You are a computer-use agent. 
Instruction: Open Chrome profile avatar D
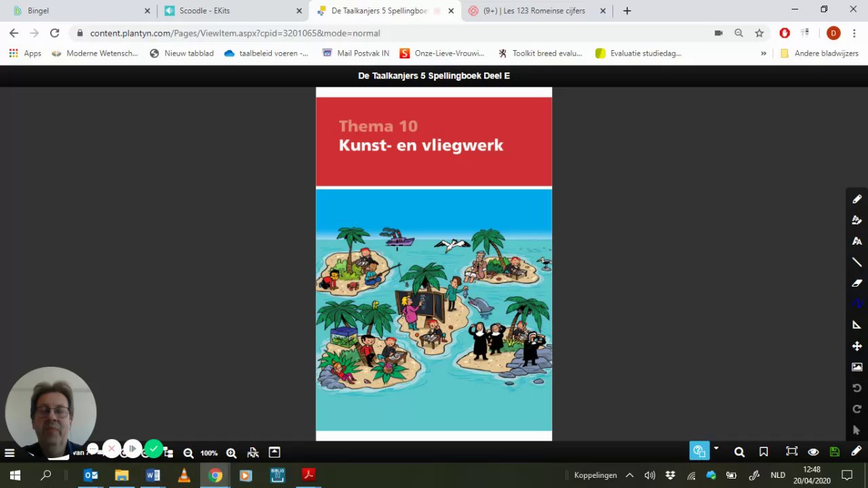[833, 33]
